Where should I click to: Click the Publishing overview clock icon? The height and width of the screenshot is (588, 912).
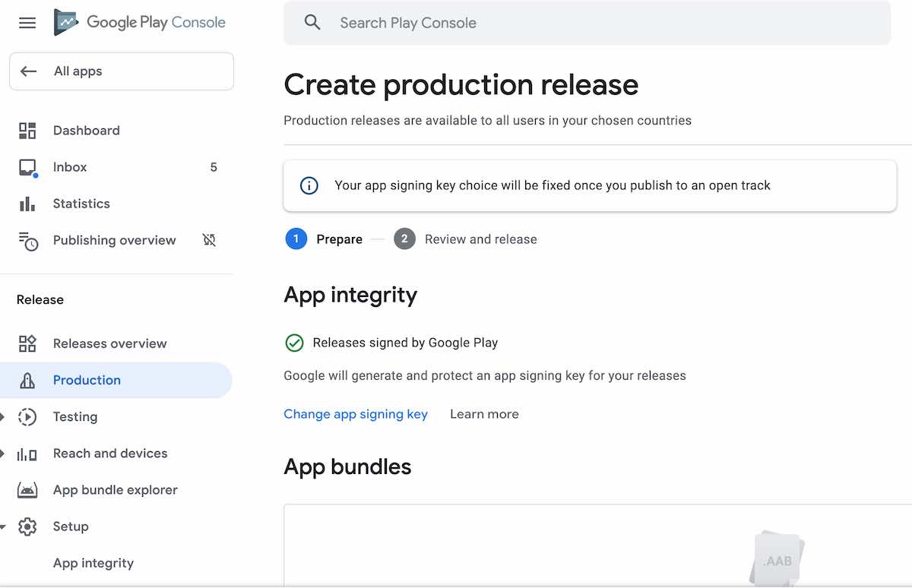(28, 241)
